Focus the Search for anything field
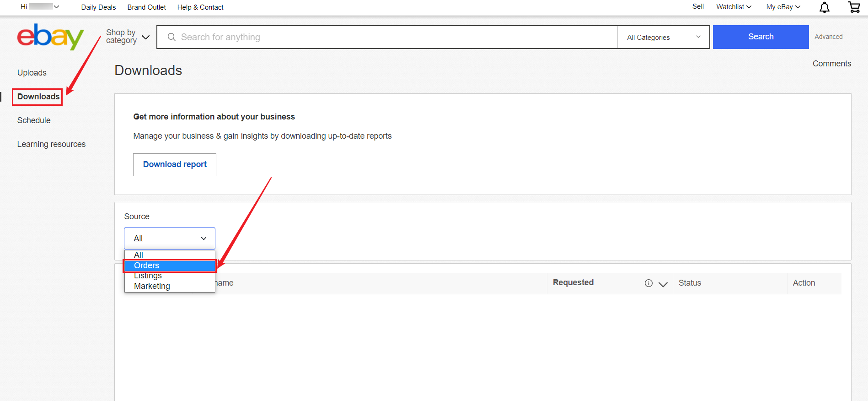Screen dimensions: 868x401 (x=387, y=37)
